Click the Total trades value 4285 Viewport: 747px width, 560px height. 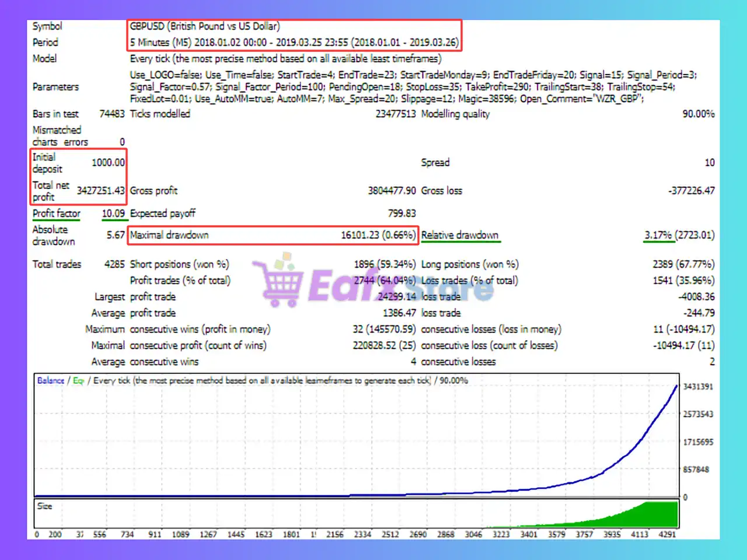[114, 264]
